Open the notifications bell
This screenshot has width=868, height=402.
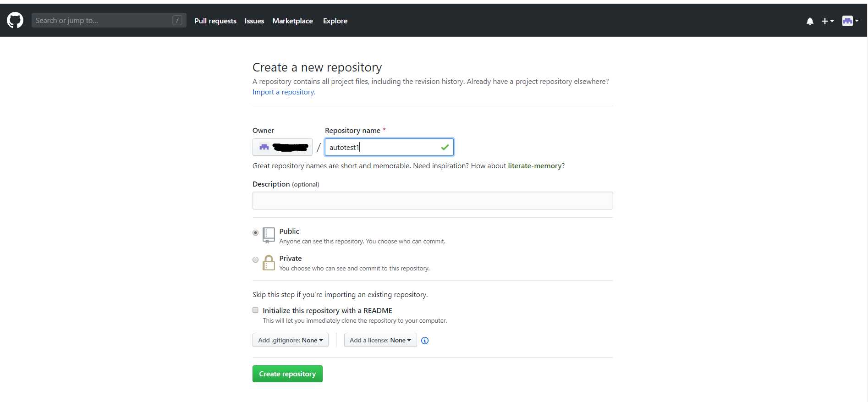point(810,21)
